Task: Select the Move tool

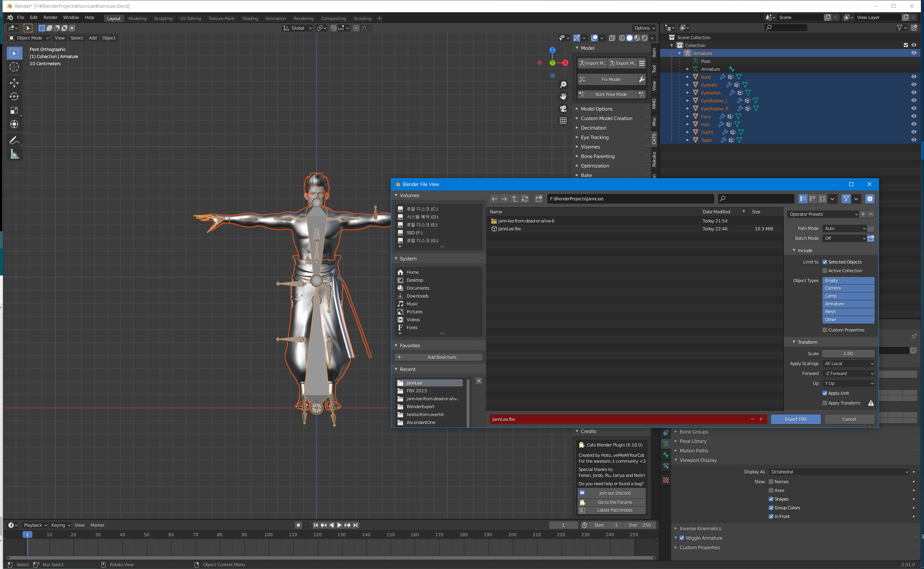Action: pos(14,83)
